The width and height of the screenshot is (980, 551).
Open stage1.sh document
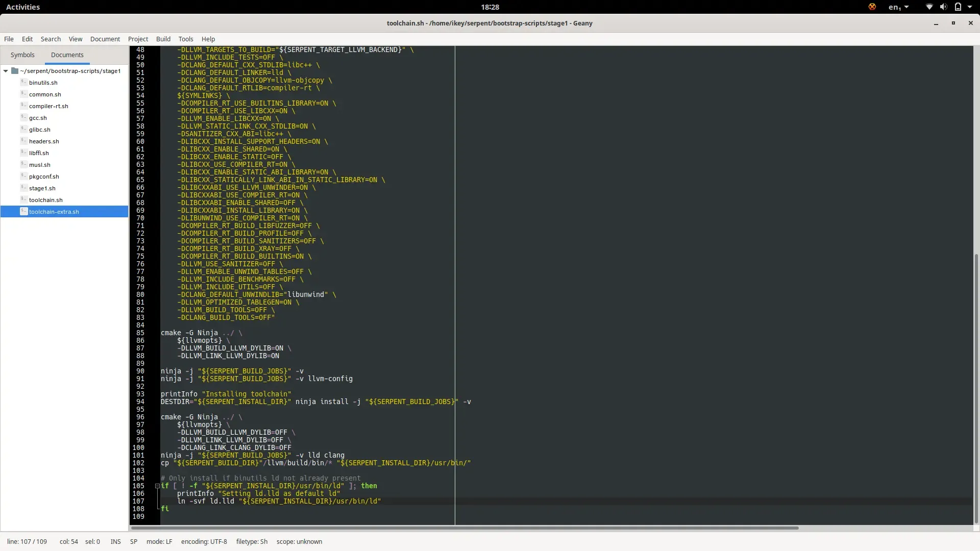pos(42,188)
